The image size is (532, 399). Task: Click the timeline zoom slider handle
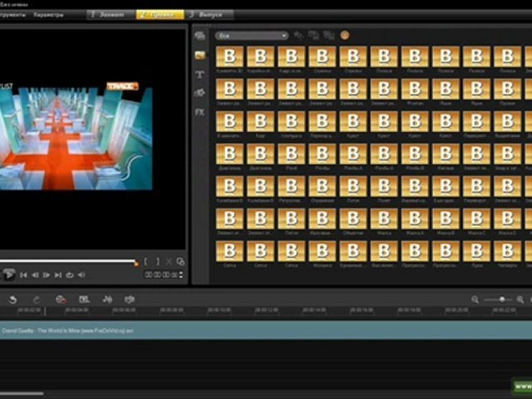click(502, 299)
